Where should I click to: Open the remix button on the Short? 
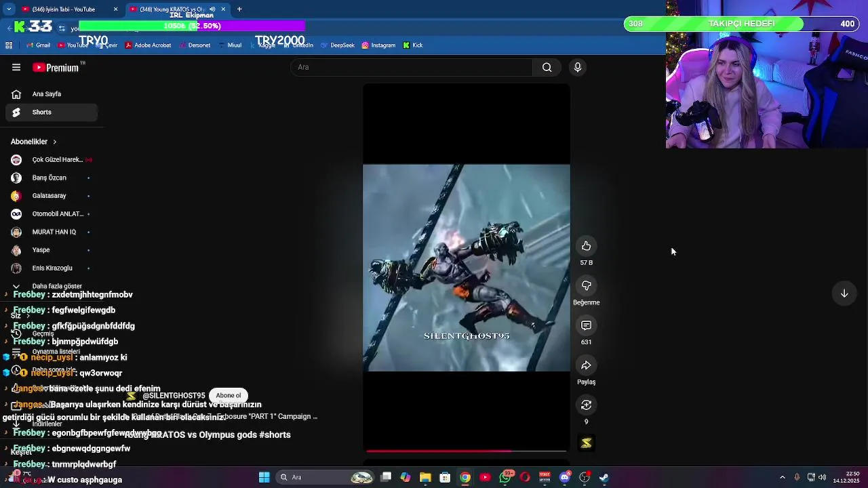[587, 405]
